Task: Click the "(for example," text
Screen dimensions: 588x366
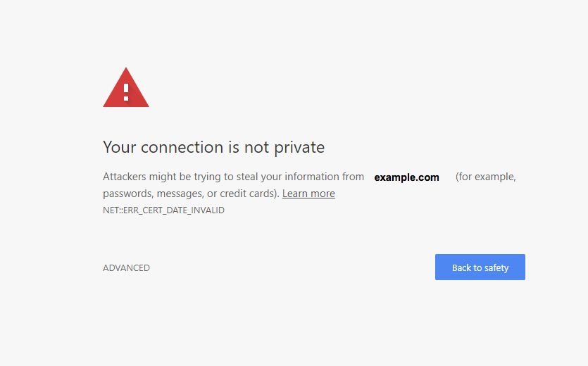Action: 485,177
